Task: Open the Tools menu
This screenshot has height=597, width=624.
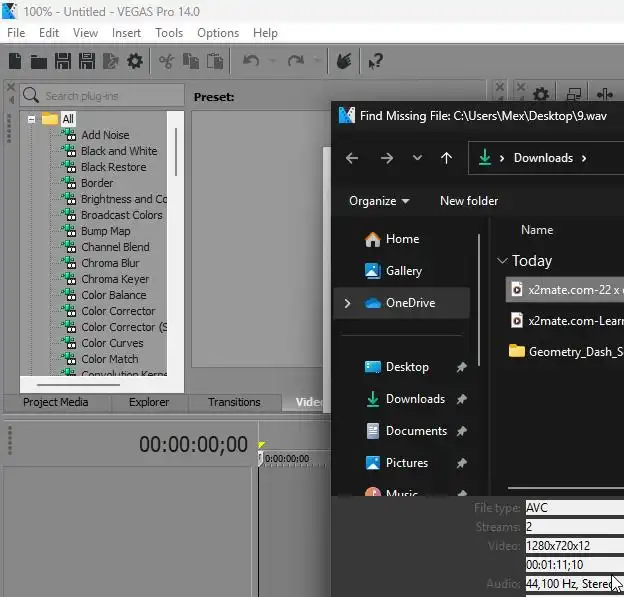Action: pos(169,33)
